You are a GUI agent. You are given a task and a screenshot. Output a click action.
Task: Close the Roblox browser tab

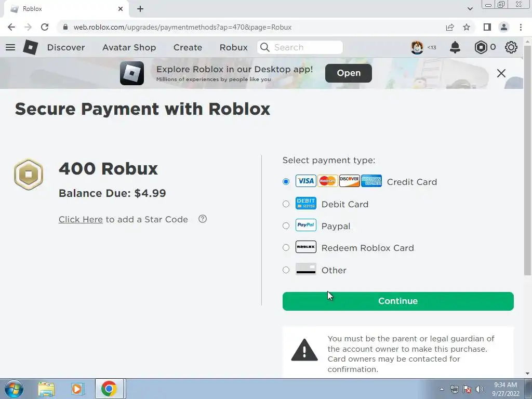click(x=121, y=9)
